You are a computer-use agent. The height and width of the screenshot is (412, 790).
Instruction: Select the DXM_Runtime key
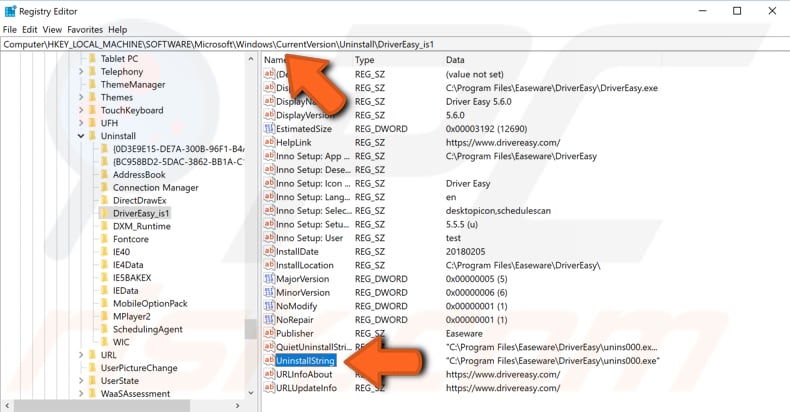pyautogui.click(x=142, y=226)
